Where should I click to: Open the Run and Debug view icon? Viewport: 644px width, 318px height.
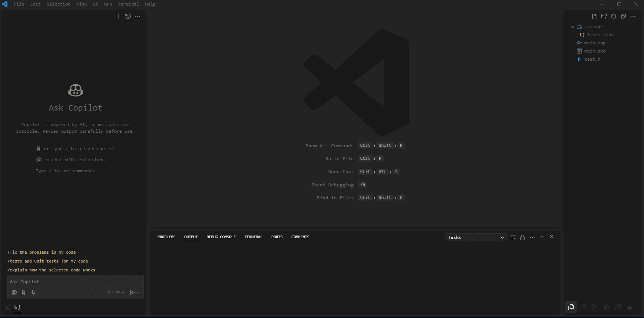[x=607, y=307]
